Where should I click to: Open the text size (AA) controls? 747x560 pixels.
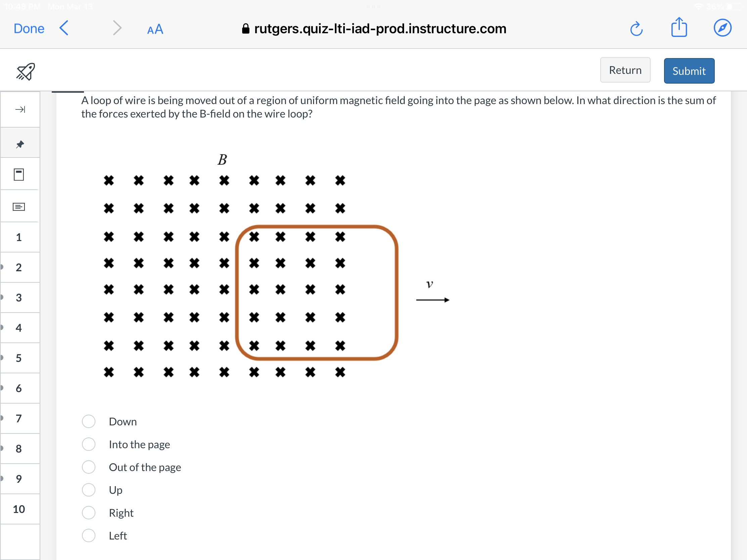(x=155, y=29)
